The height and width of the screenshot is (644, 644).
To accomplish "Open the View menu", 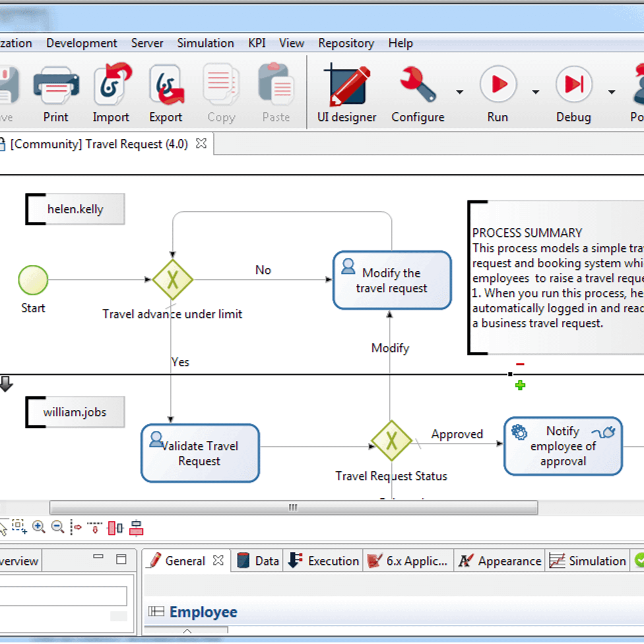I will coord(292,43).
